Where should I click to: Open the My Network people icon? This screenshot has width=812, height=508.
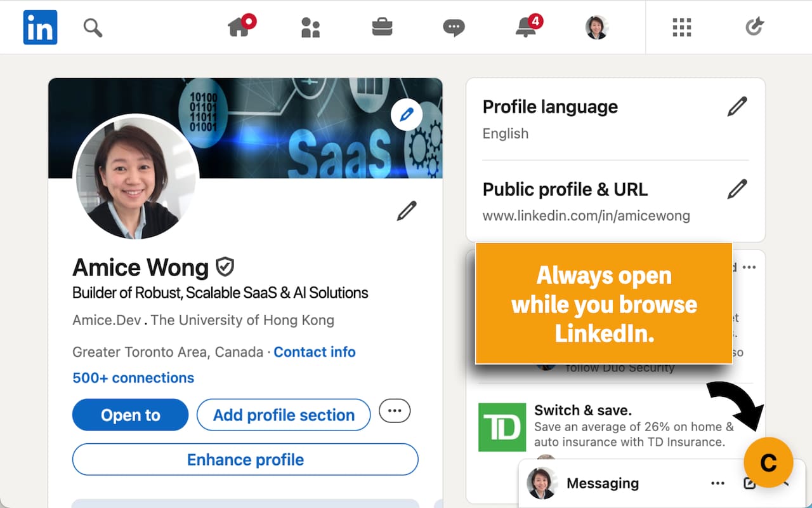pos(310,27)
